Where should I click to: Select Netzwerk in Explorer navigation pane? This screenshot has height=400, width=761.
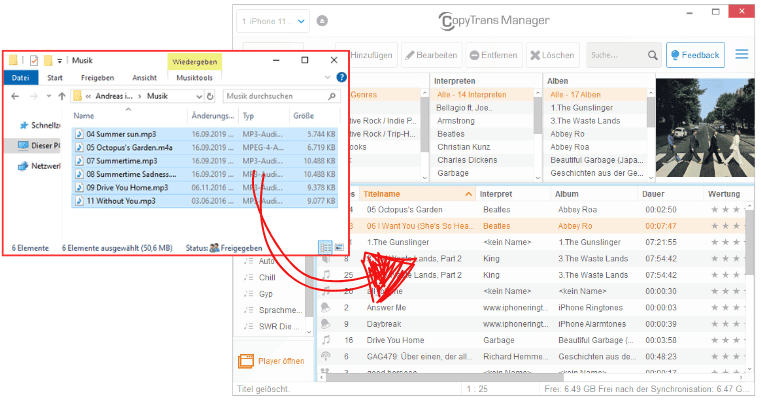(40, 166)
